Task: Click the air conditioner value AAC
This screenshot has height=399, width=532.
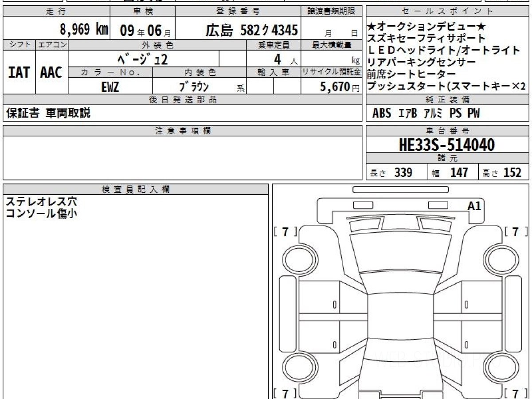Action: pyautogui.click(x=51, y=72)
